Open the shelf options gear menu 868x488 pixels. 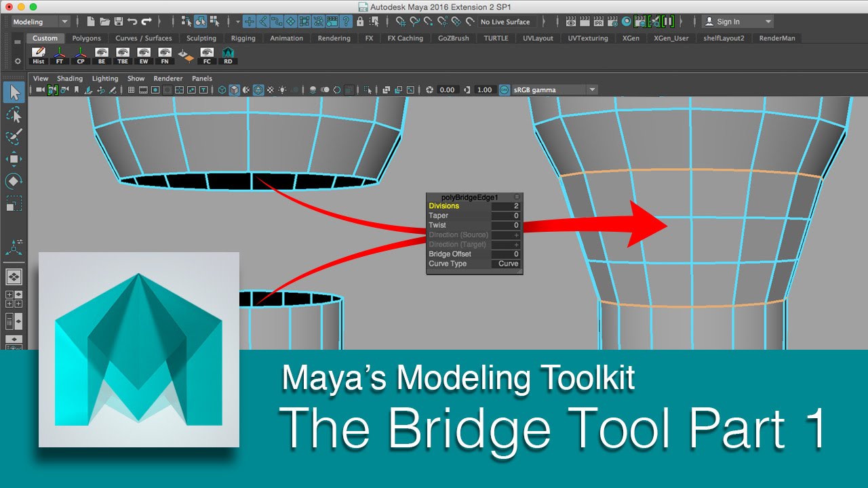pos(18,61)
